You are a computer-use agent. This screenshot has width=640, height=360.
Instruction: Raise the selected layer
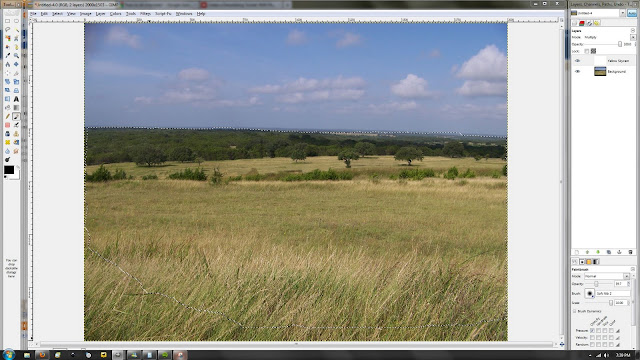point(587,252)
